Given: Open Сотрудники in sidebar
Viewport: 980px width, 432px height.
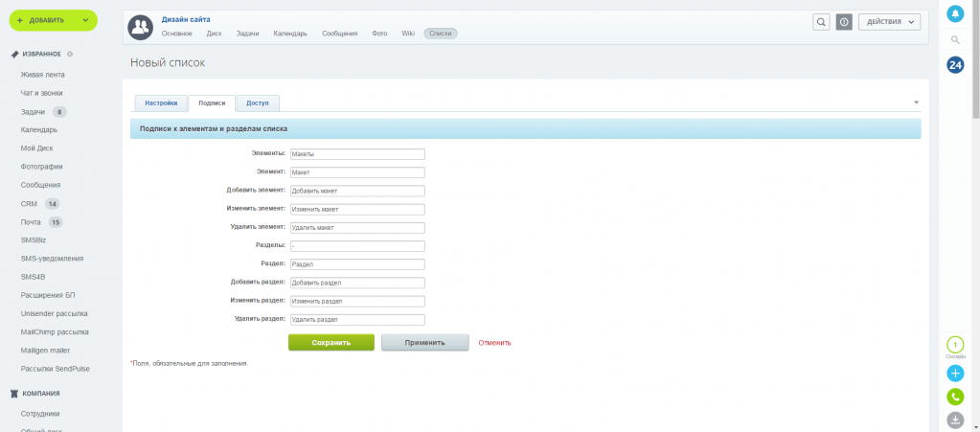Looking at the screenshot, I should pos(40,414).
